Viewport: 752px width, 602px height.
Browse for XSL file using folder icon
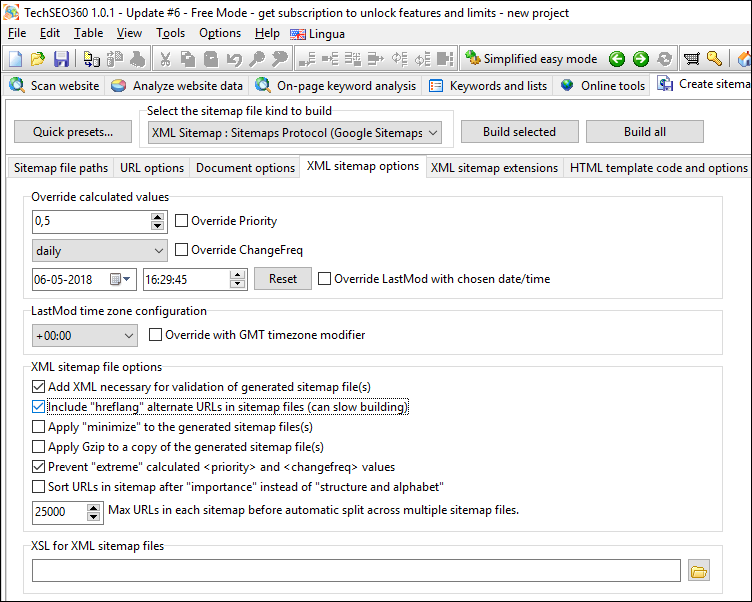pyautogui.click(x=699, y=571)
